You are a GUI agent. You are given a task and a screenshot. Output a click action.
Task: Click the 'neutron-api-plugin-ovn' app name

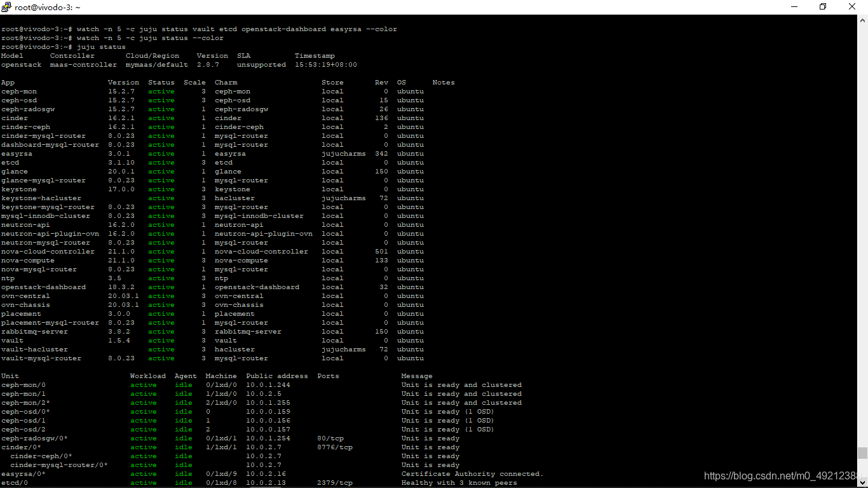(50, 234)
